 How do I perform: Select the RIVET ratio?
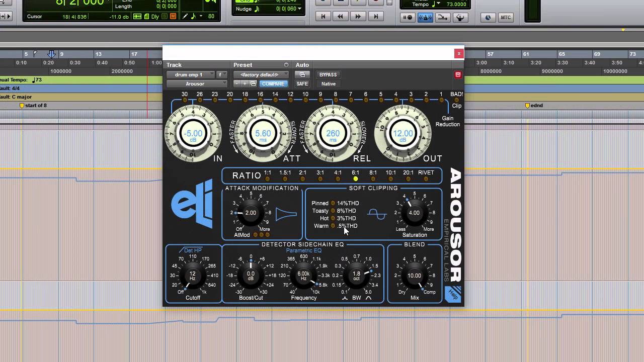426,175
